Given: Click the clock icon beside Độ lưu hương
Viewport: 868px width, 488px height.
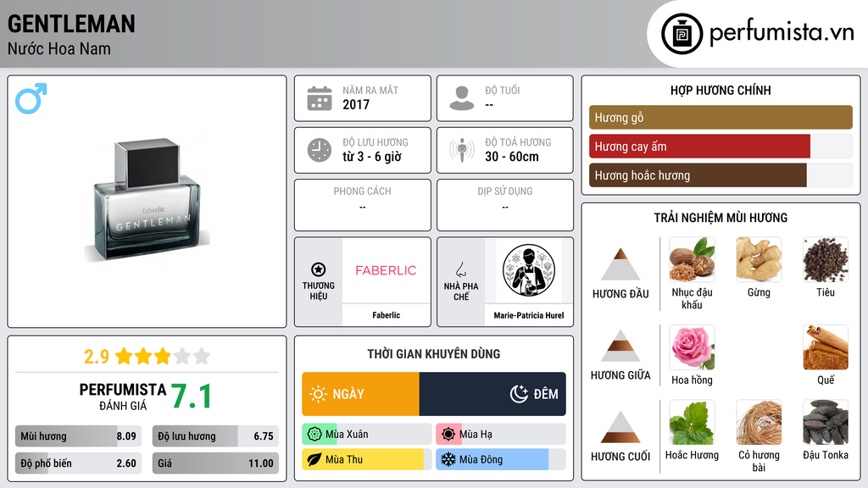Looking at the screenshot, I should 320,150.
